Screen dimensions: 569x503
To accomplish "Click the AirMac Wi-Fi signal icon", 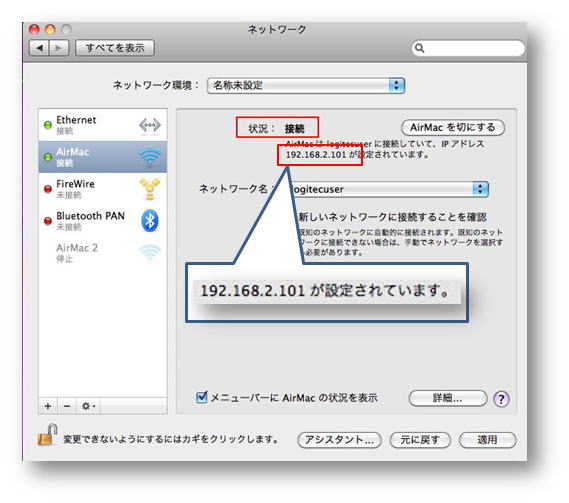I will [x=150, y=157].
